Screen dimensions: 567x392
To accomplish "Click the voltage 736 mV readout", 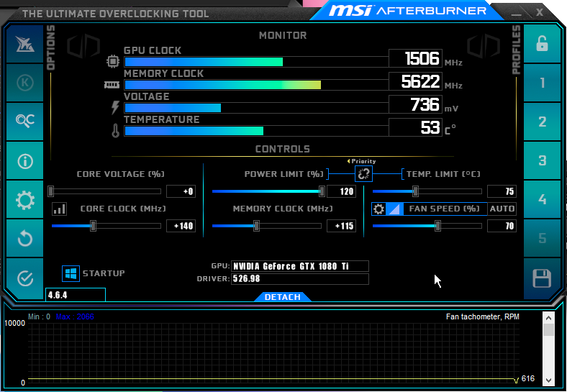I will pos(415,104).
